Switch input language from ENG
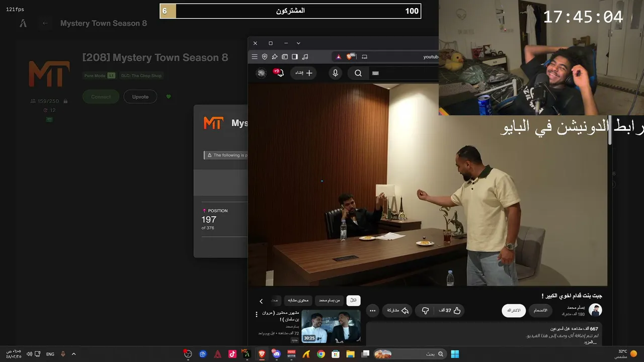This screenshot has height=362, width=644. [50, 354]
